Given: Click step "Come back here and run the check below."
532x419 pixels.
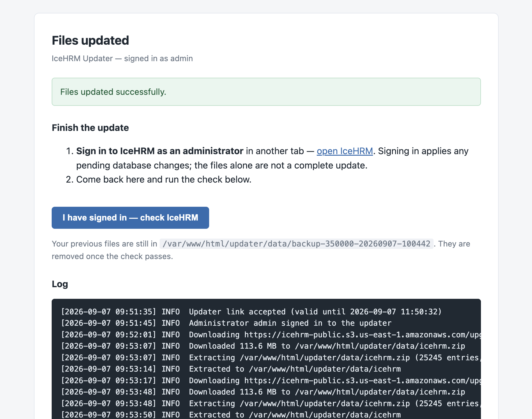Looking at the screenshot, I should point(164,180).
